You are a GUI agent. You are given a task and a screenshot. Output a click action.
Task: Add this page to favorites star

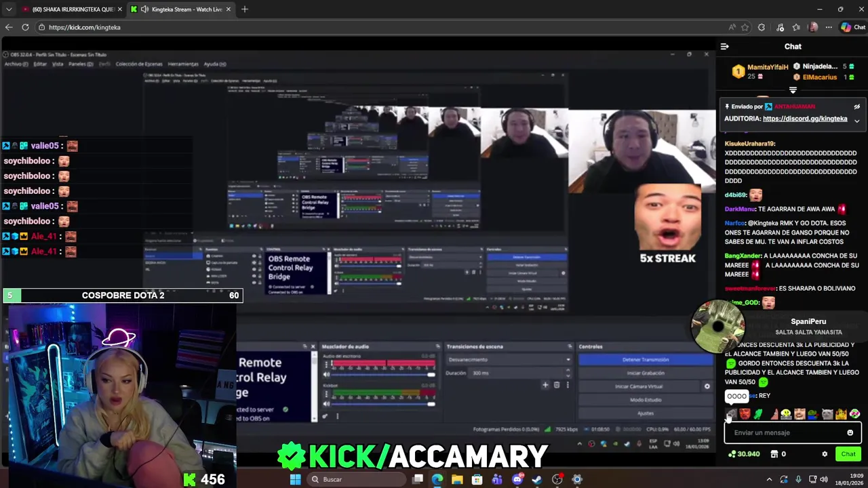745,27
